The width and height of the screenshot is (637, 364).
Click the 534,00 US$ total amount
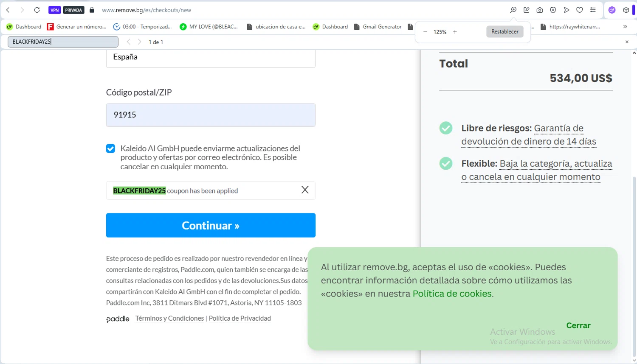coord(581,78)
